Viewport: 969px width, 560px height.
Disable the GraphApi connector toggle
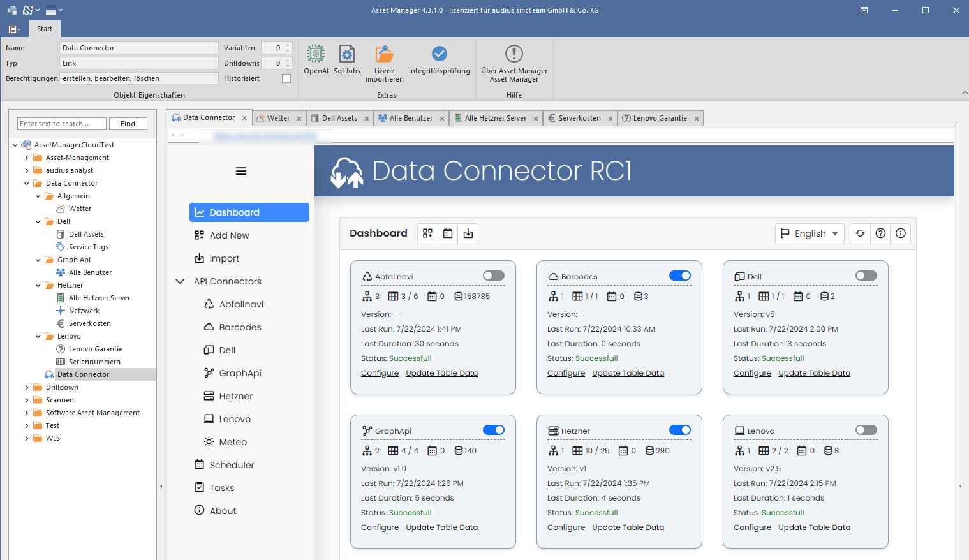coord(494,430)
